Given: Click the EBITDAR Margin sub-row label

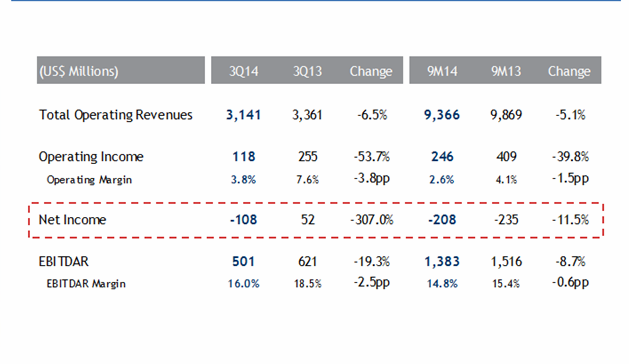Looking at the screenshot, I should click(86, 284).
